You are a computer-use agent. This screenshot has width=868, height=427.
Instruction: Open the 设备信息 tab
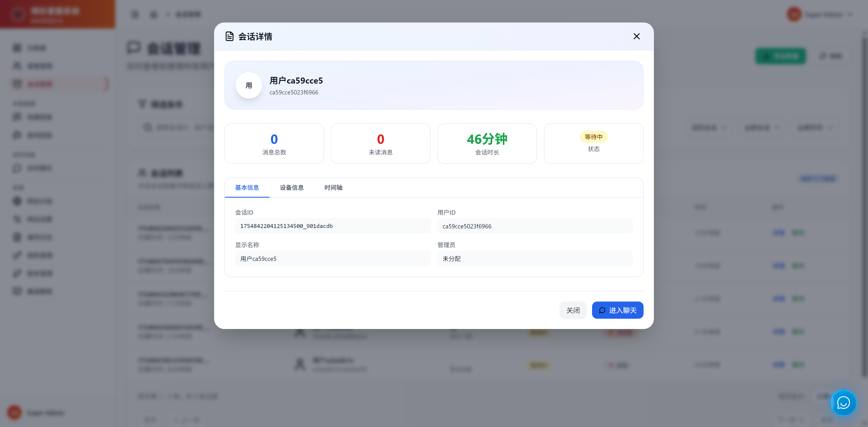(291, 188)
